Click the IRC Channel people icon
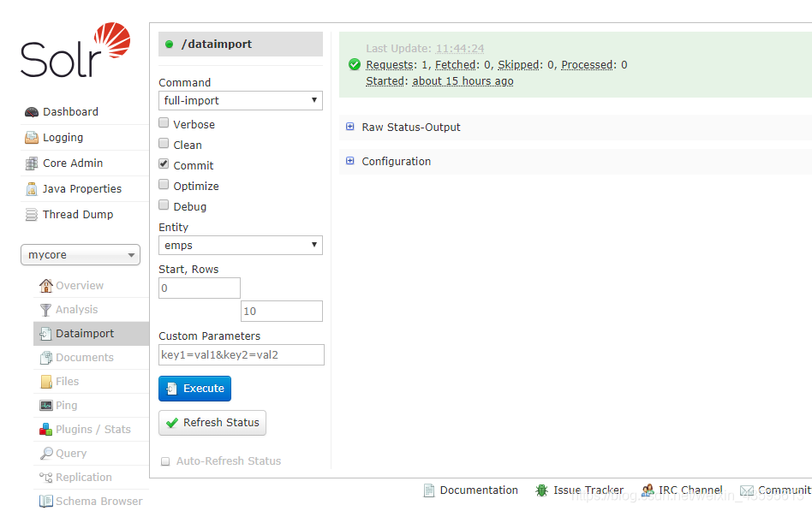The height and width of the screenshot is (511, 812). [x=648, y=490]
